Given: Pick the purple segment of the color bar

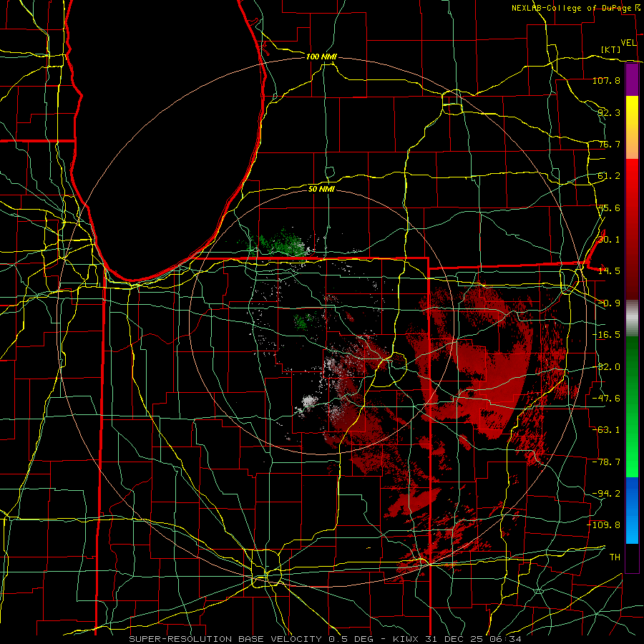Looking at the screenshot, I should [632, 79].
